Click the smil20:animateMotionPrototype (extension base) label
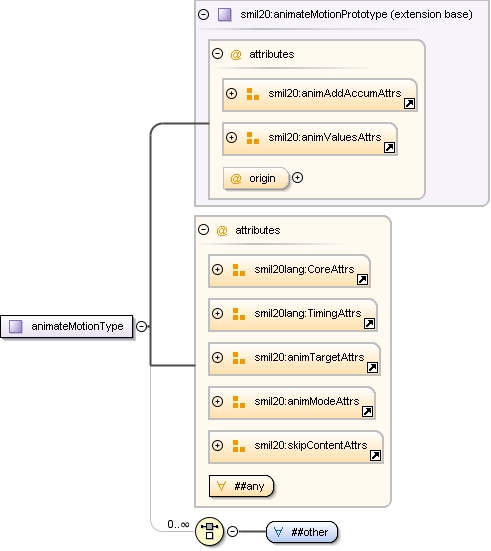Image resolution: width=491 pixels, height=551 pixels. click(356, 14)
